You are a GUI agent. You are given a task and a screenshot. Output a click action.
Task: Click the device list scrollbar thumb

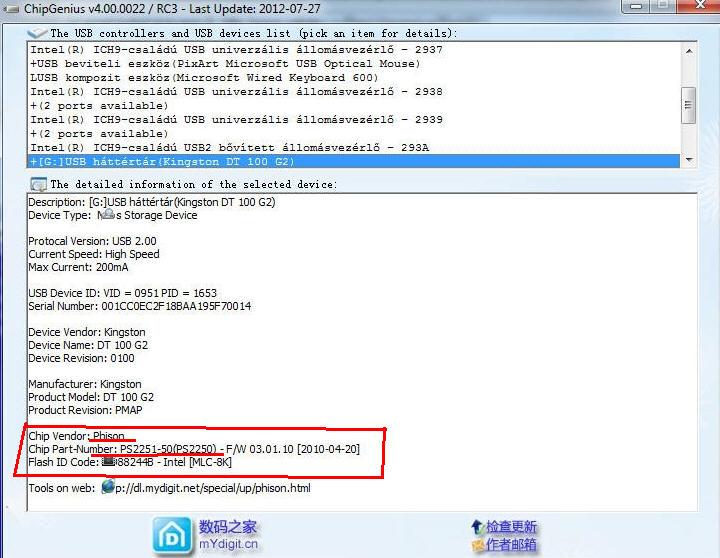(x=688, y=105)
